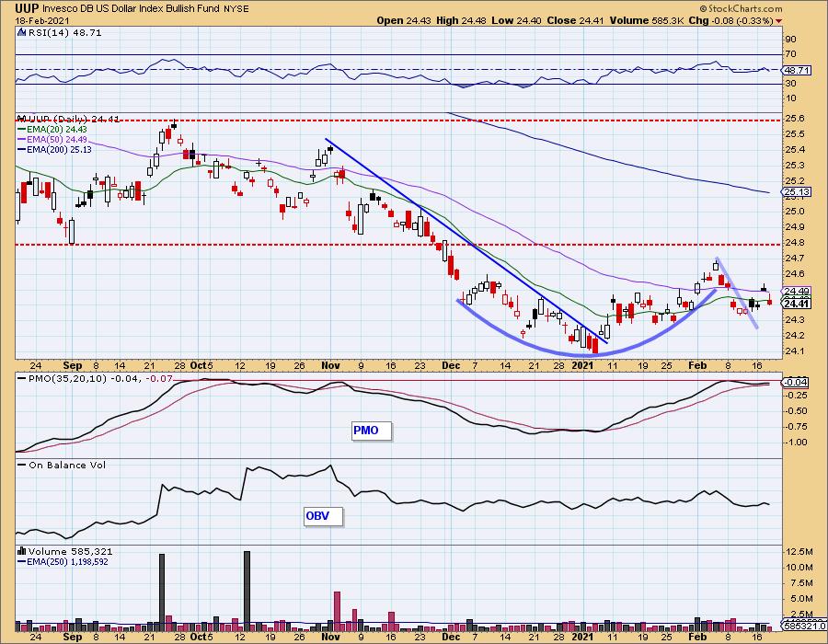This screenshot has height=644, width=828.
Task: Click the 24.41 last price tag
Action: 797,304
